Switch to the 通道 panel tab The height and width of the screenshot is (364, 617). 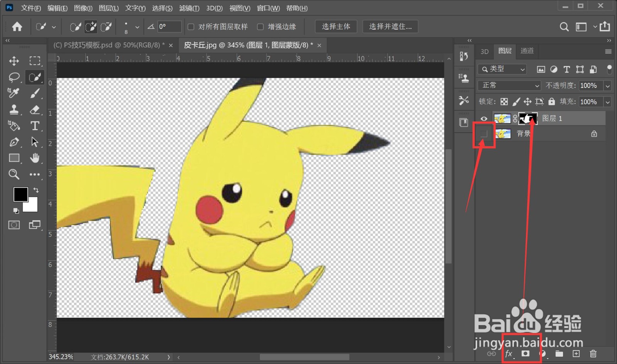pos(527,51)
